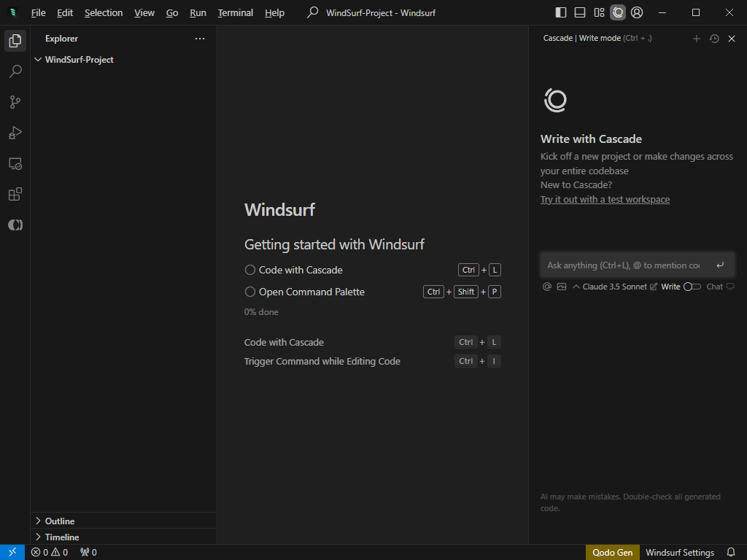Open the Claude 3.5 Sonnet model dropdown

[611, 287]
